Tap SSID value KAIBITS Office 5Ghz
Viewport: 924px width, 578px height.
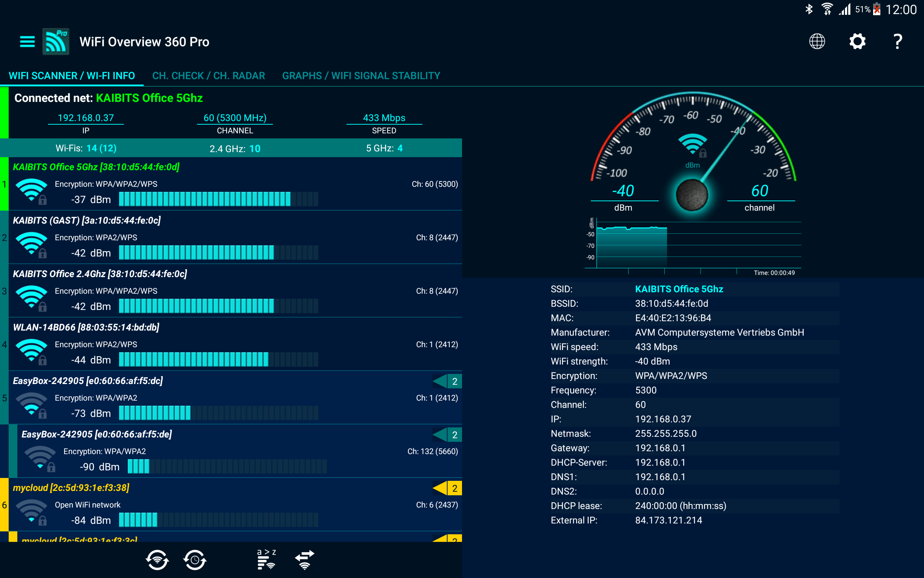coord(679,289)
